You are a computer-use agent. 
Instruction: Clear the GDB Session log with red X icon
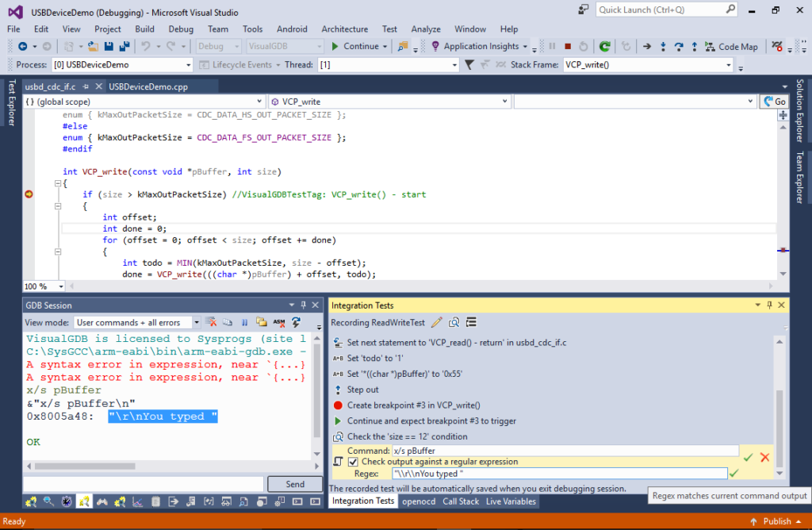(x=211, y=322)
